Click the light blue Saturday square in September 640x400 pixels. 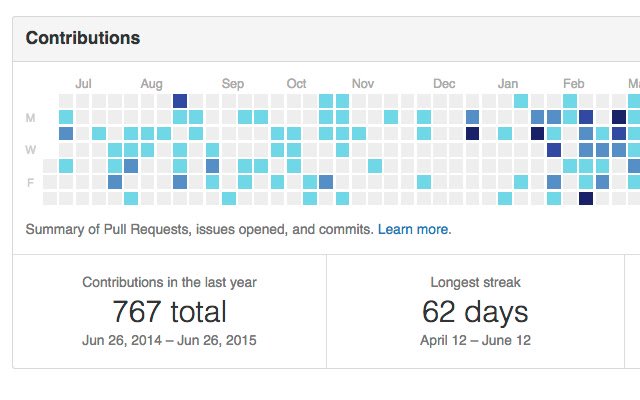point(229,198)
